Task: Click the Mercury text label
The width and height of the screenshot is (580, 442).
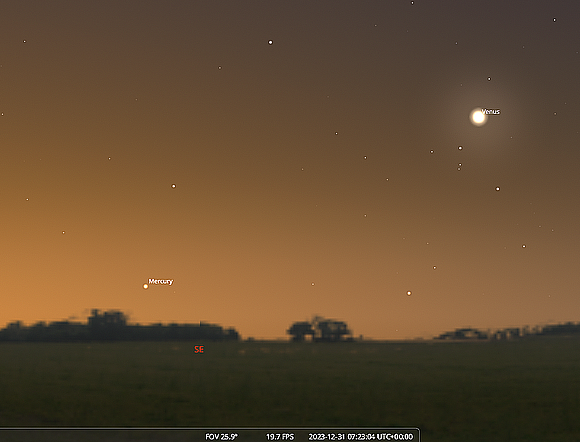Action: [x=161, y=281]
